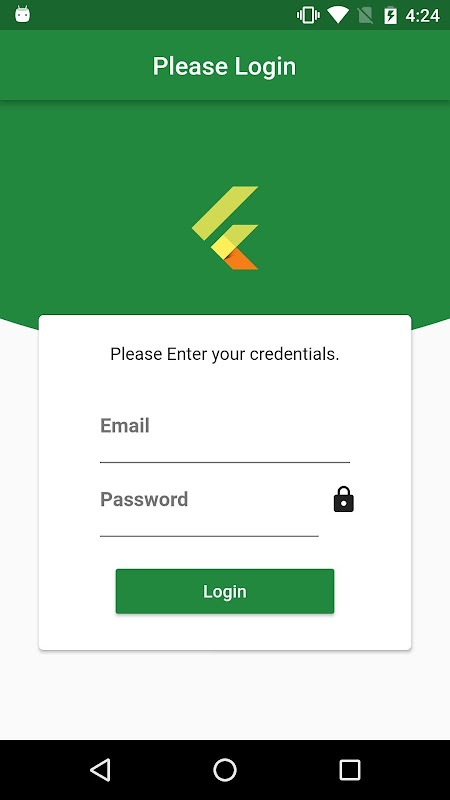Toggle password visibility with the lock icon
The height and width of the screenshot is (800, 450).
point(343,499)
